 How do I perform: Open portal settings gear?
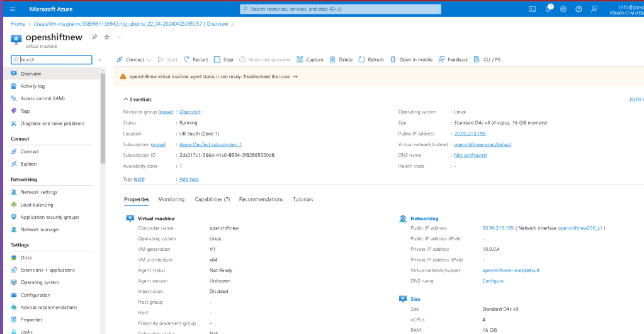click(563, 9)
